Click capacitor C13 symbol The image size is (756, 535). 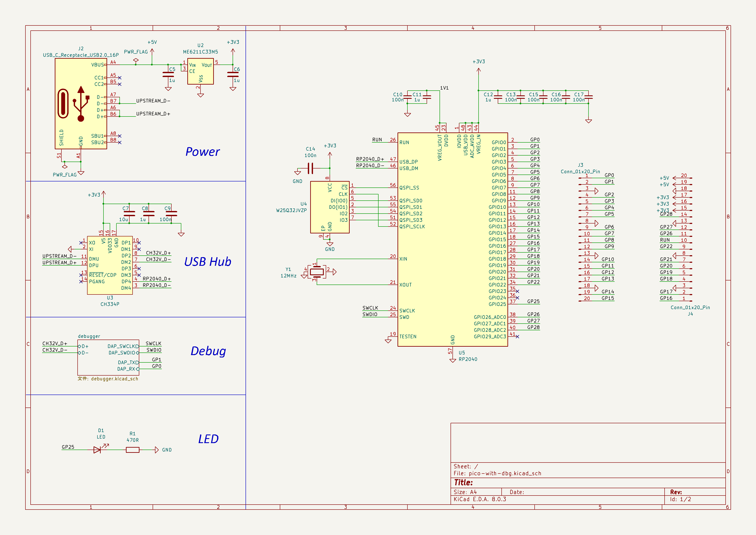point(521,97)
